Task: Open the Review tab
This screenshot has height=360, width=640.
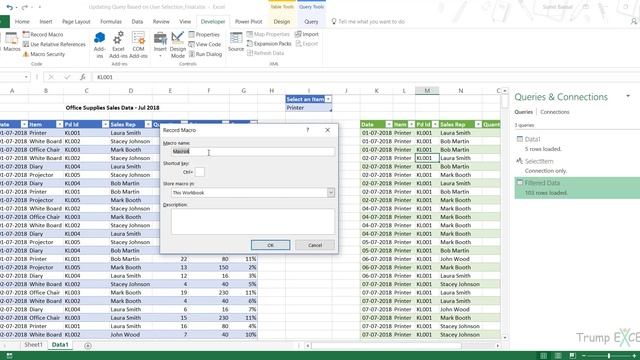Action: point(161,22)
